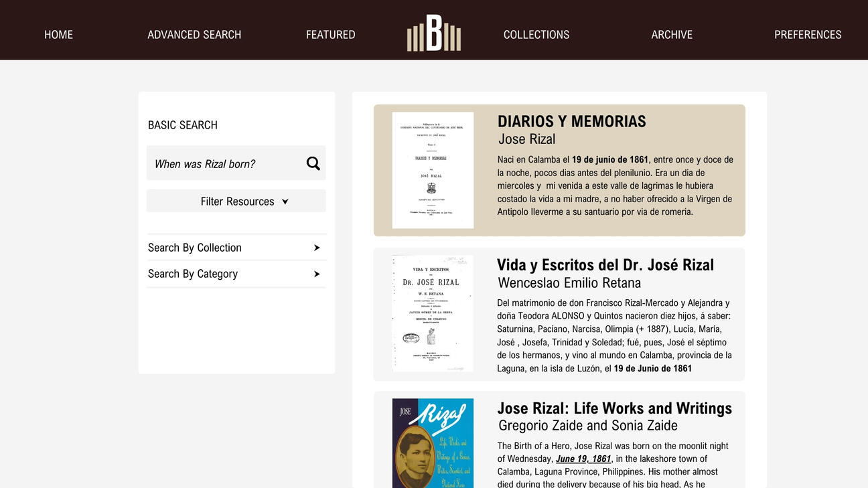Click the library B logo in header
868x488 pixels.
point(434,33)
